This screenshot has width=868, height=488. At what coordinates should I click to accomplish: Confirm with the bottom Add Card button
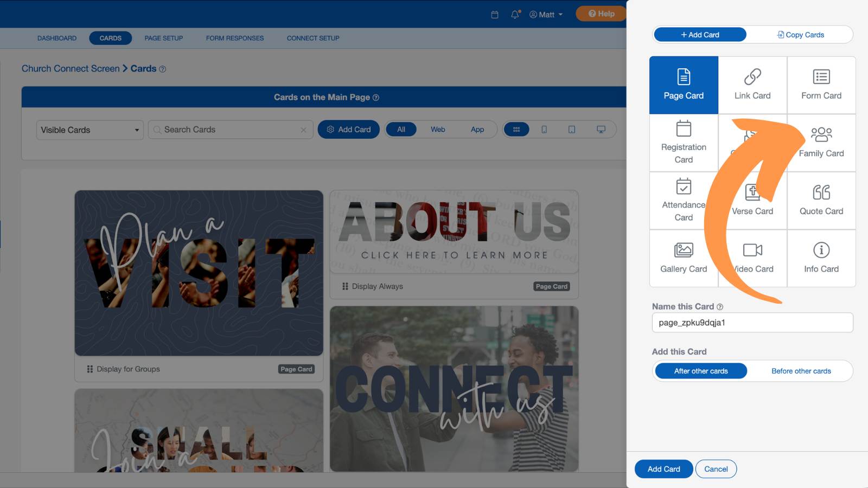663,469
